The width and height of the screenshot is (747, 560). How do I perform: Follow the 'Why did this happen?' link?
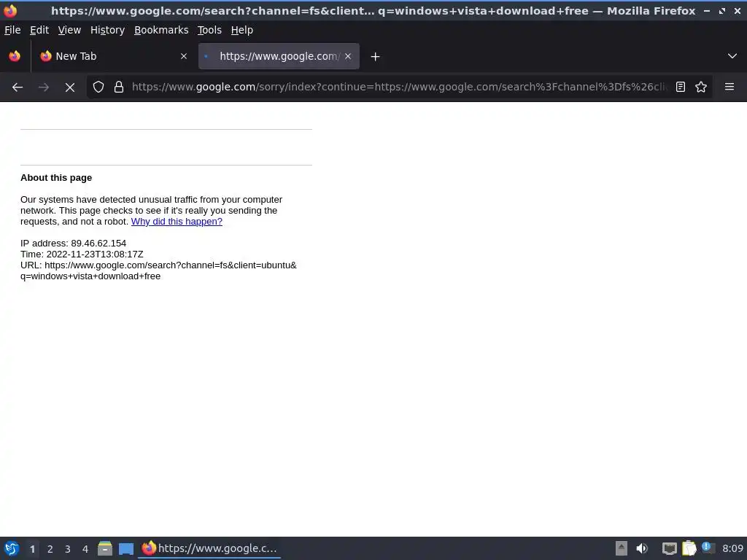coord(177,222)
